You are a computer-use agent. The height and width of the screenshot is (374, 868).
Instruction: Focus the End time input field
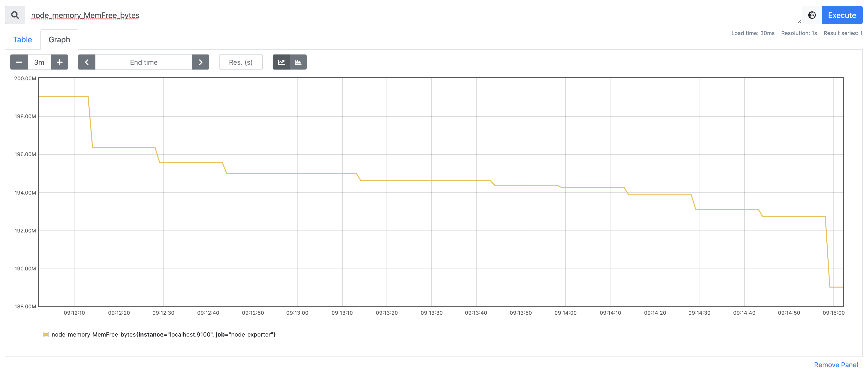144,62
